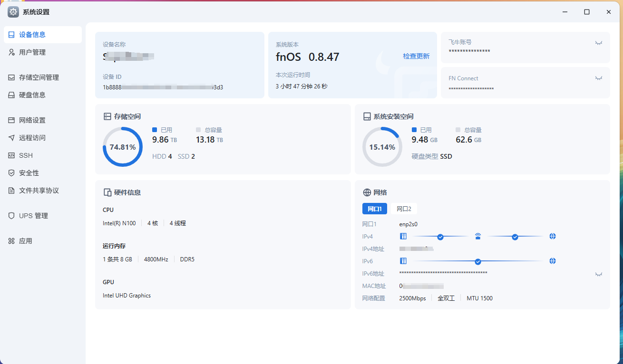Image resolution: width=623 pixels, height=364 pixels.
Task: Click the DDR5 memory type
Action: point(187,259)
